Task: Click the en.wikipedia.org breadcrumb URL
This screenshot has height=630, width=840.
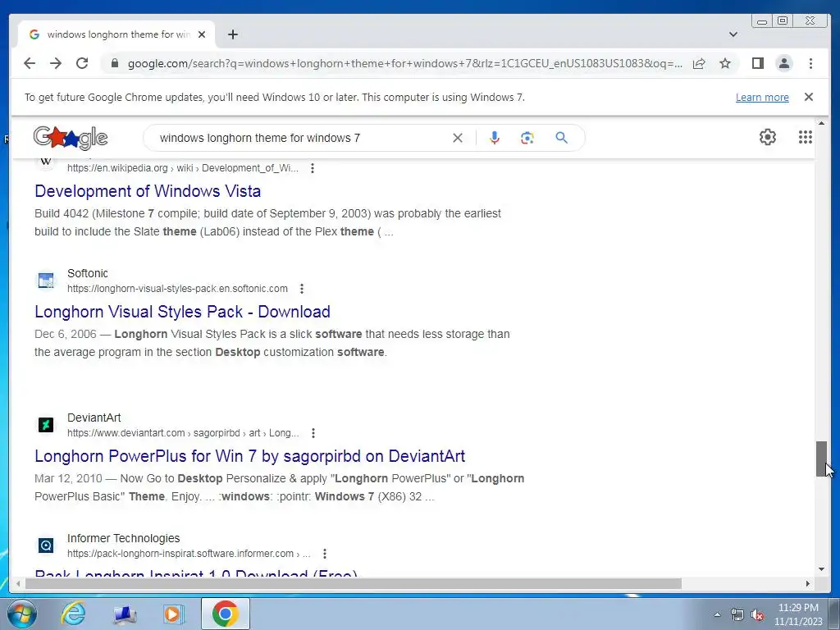Action: 183,168
